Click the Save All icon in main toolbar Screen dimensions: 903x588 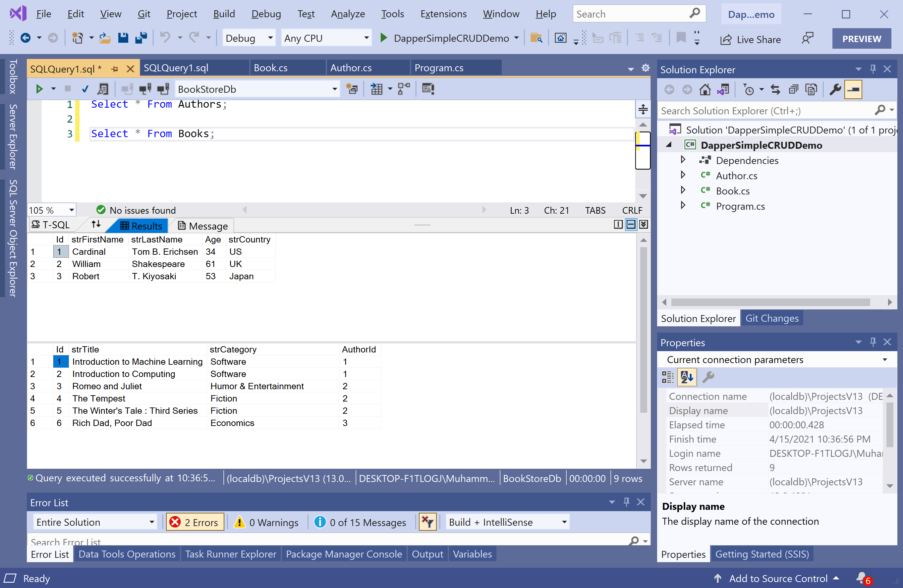[x=141, y=38]
